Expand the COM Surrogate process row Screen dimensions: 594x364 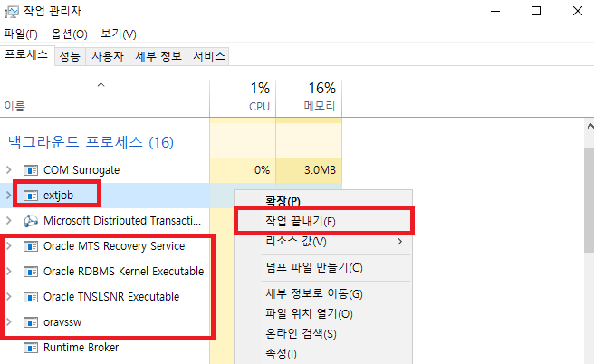[x=9, y=170]
